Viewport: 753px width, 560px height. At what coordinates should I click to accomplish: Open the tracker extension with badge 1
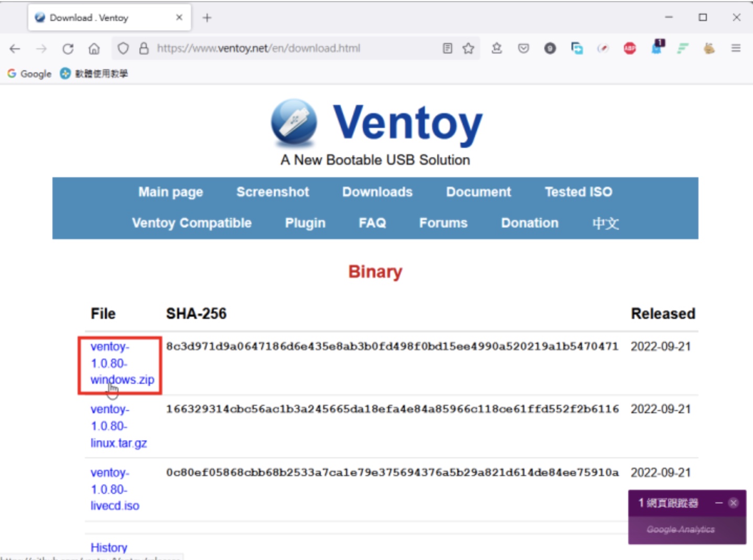[x=657, y=47]
